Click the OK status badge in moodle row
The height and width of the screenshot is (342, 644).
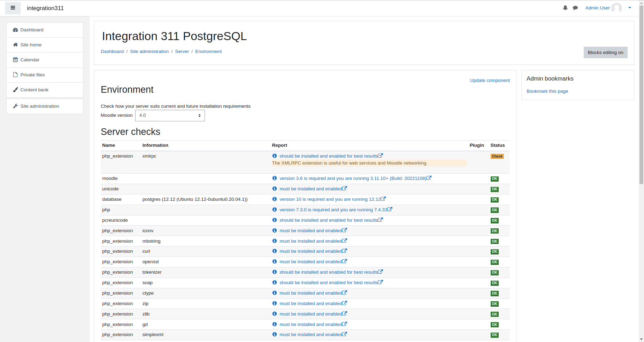495,179
